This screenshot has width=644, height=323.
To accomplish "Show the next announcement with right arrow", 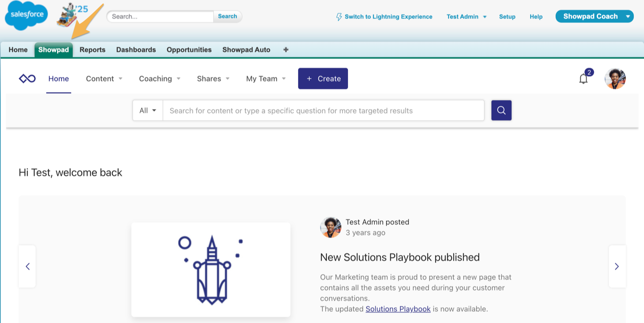I will pos(617,266).
